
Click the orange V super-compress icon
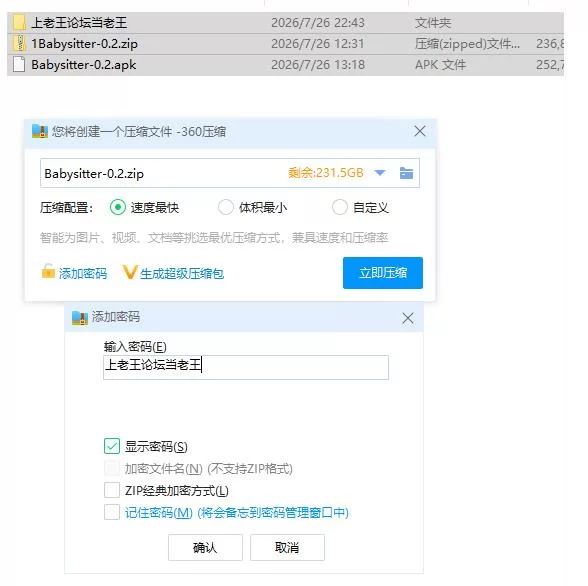[130, 272]
